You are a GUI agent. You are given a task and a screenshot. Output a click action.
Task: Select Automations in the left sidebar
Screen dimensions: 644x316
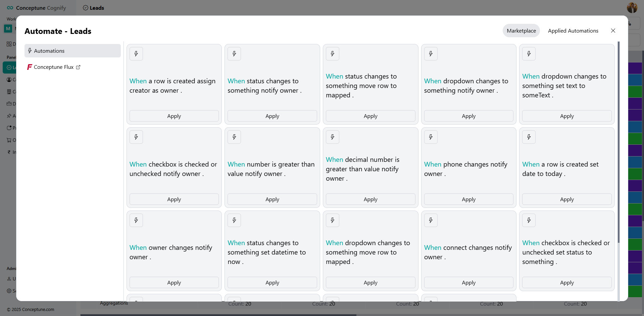coord(72,51)
